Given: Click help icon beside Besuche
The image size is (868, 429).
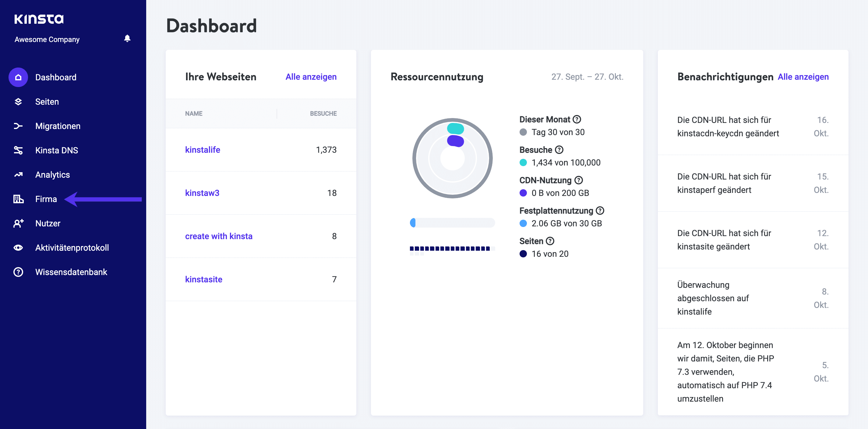Looking at the screenshot, I should (559, 149).
